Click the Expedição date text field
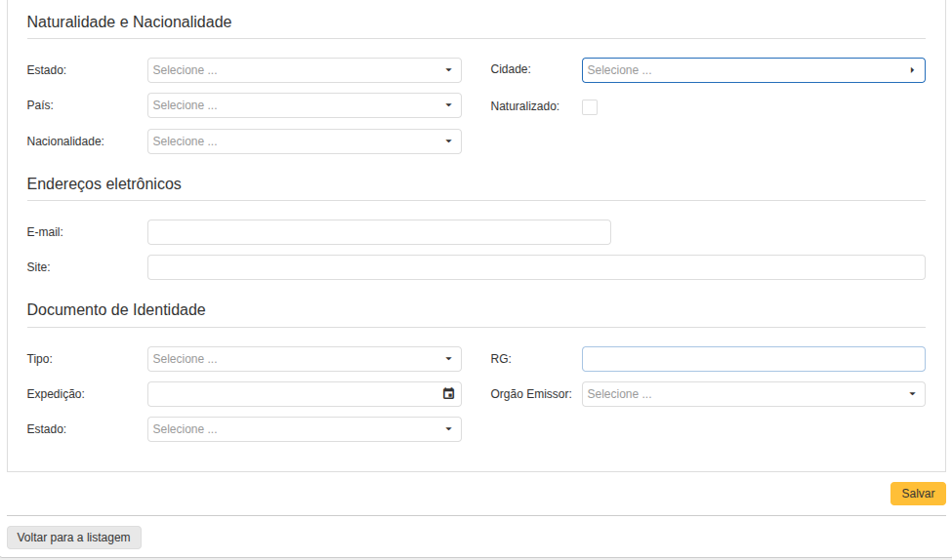 293,394
